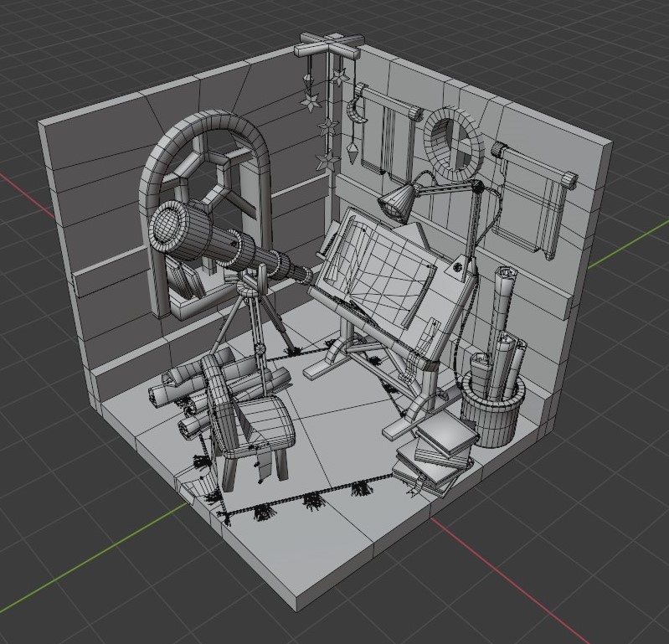Select the book leaning on the window sill

tap(184, 276)
